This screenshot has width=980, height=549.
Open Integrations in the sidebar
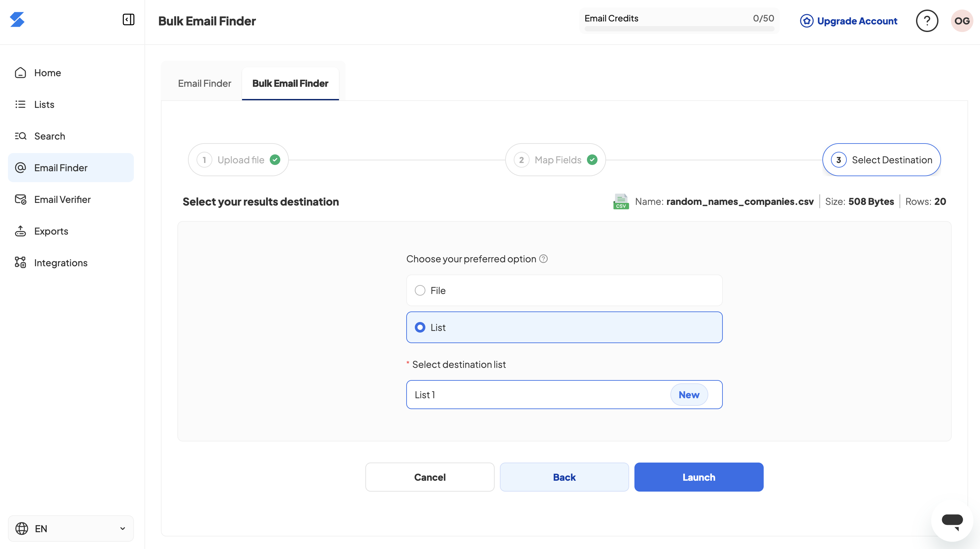(71, 263)
